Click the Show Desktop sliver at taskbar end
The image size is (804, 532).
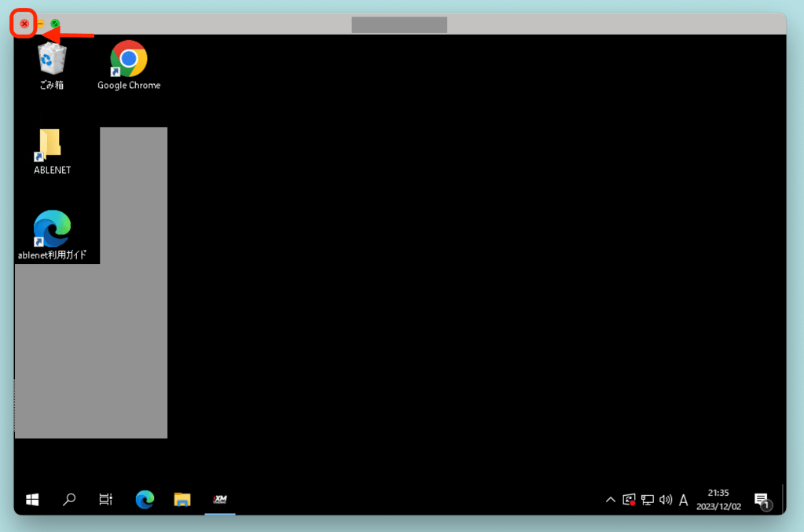[x=783, y=500]
